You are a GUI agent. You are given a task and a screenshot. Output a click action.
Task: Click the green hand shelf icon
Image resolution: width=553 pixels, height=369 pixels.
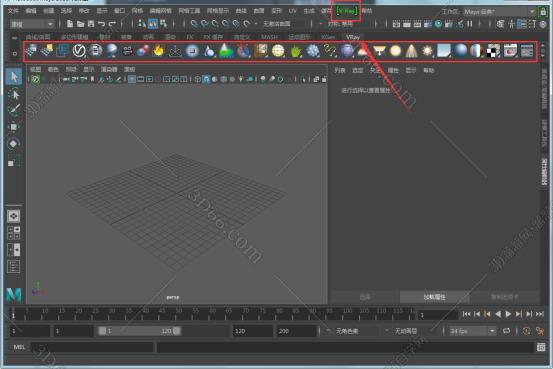point(296,51)
